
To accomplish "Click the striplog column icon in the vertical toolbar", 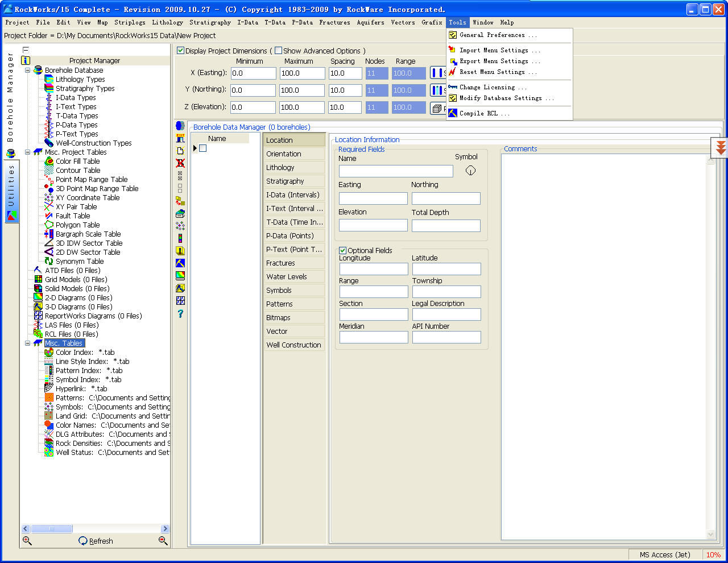I will coord(180,238).
